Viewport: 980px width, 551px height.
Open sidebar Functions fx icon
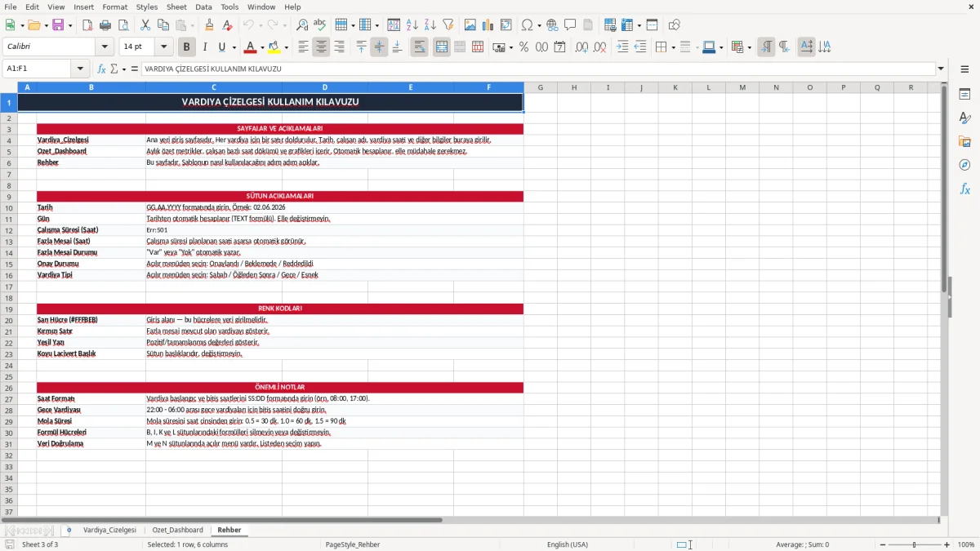pyautogui.click(x=964, y=189)
